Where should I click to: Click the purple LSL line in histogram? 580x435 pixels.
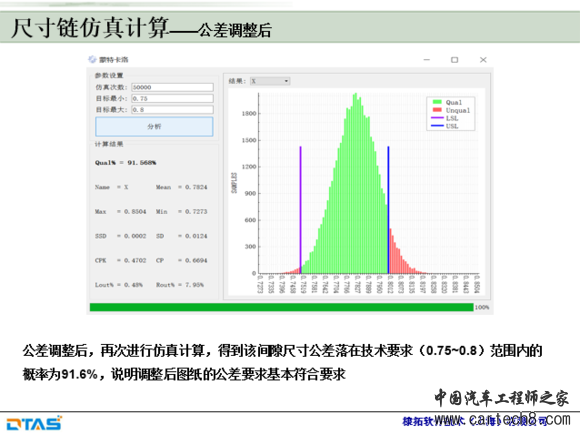click(300, 210)
